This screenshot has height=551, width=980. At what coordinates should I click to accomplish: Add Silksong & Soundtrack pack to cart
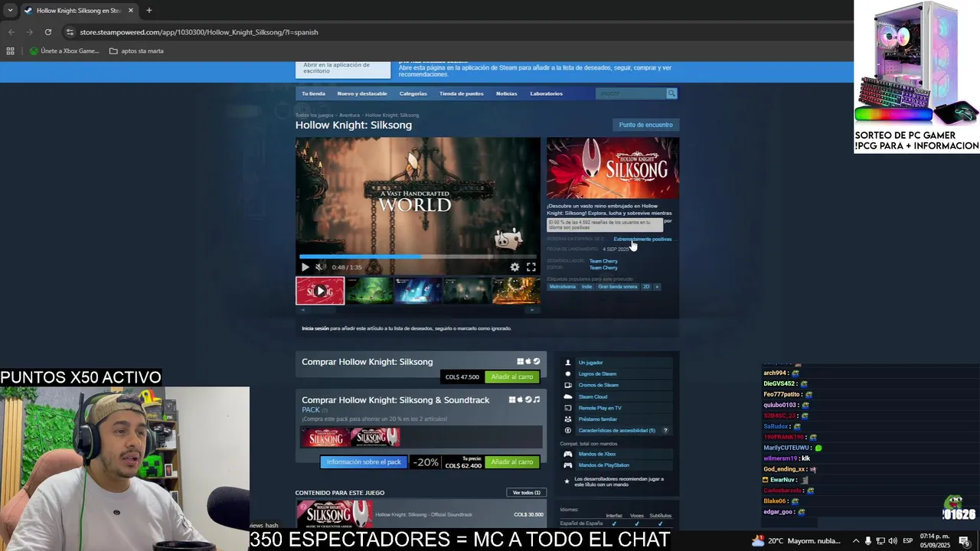(x=511, y=462)
